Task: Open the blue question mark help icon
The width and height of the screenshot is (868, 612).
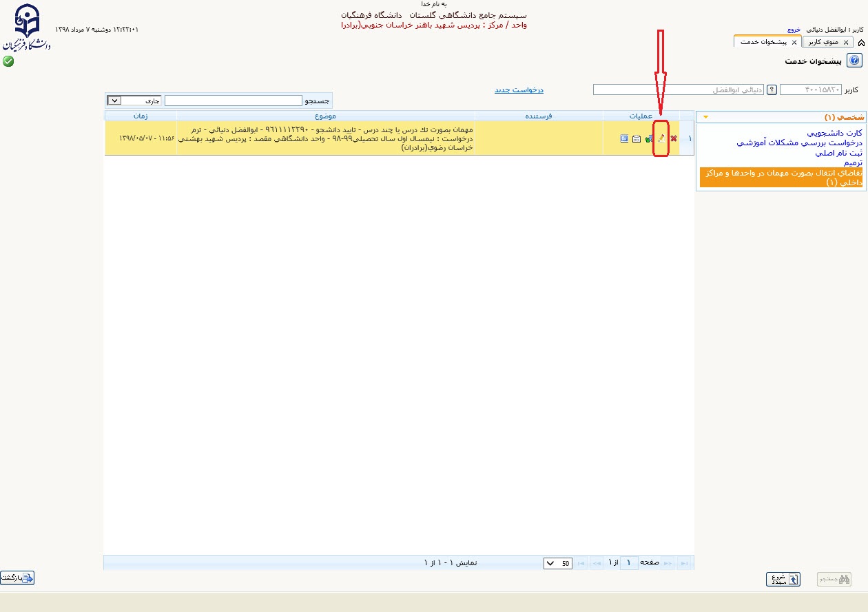Action: (854, 61)
